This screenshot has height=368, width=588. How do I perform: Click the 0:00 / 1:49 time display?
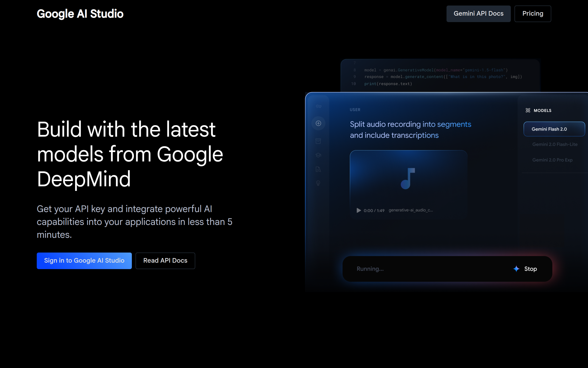click(x=374, y=210)
